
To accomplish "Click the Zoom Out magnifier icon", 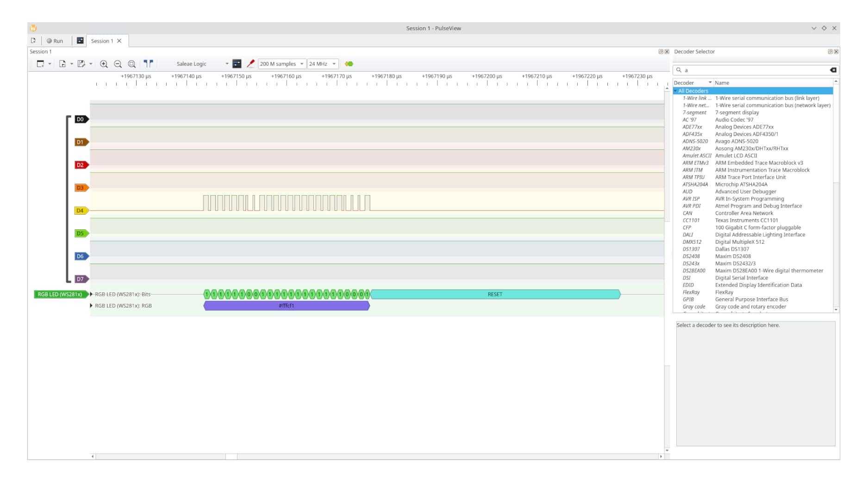I will (118, 64).
